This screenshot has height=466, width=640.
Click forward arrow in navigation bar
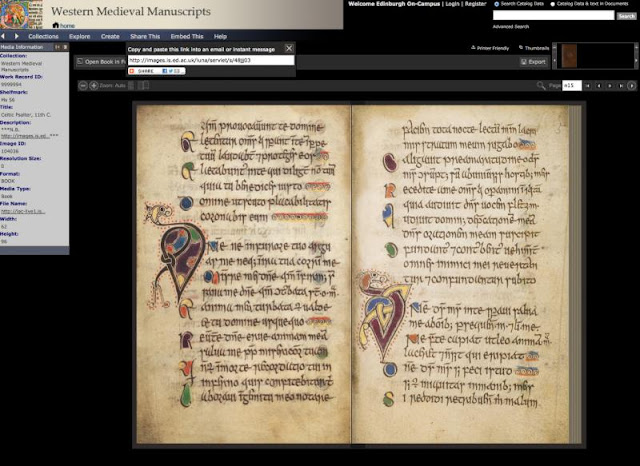click(17, 36)
